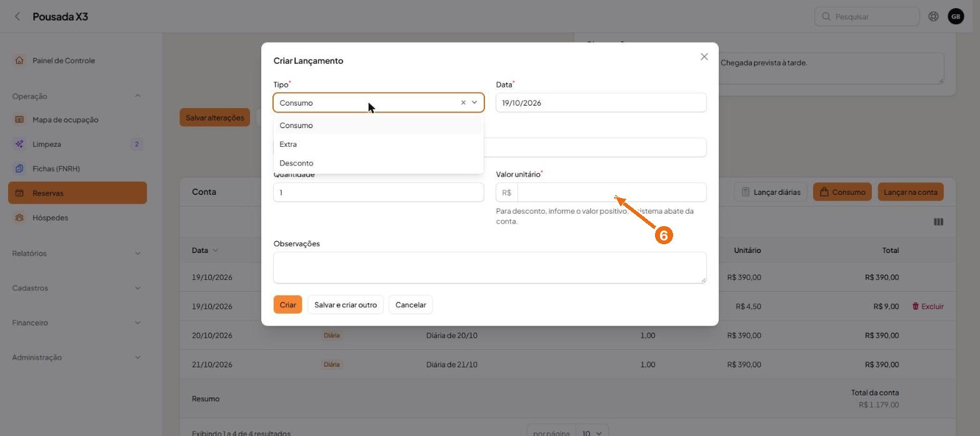Click the shopping bag icon on Consumo button
The image size is (980, 436).
(x=824, y=192)
